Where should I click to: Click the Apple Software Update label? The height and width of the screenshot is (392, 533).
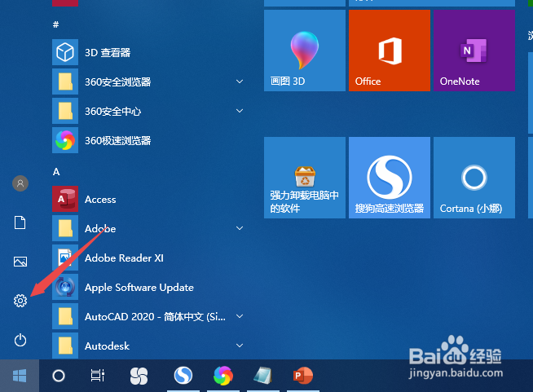click(x=139, y=288)
